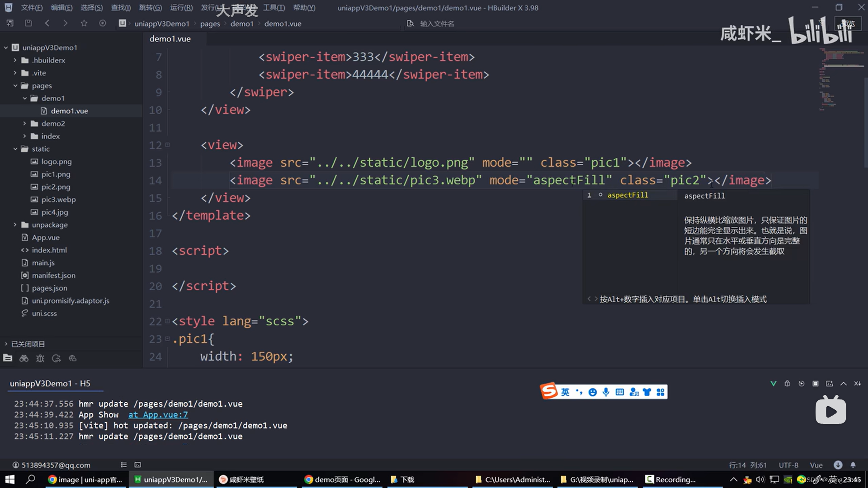Expand the demo2 folder
Image resolution: width=868 pixels, height=488 pixels.
24,123
